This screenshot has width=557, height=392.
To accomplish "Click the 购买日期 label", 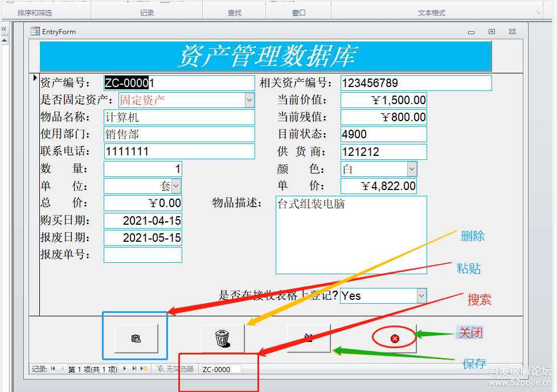I will coord(65,220).
